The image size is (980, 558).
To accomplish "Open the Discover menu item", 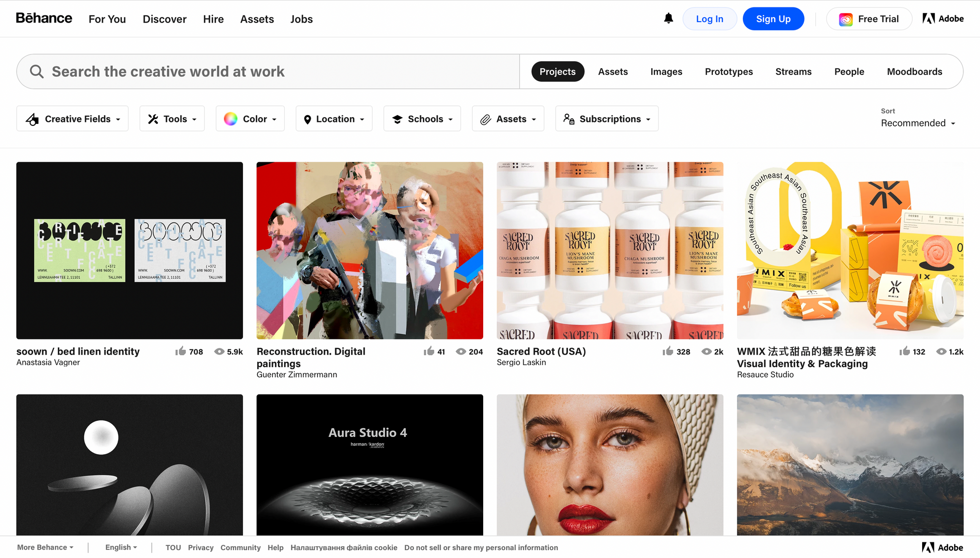I will click(165, 19).
